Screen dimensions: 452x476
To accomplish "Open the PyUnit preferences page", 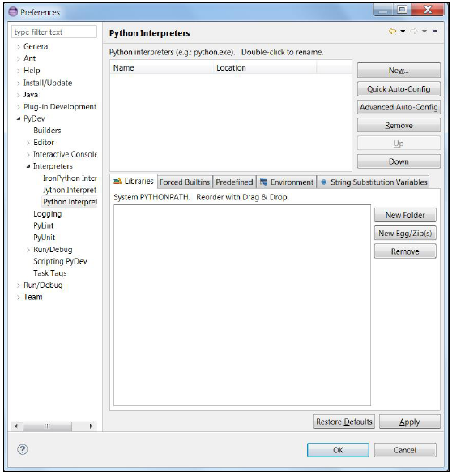I will pos(45,238).
